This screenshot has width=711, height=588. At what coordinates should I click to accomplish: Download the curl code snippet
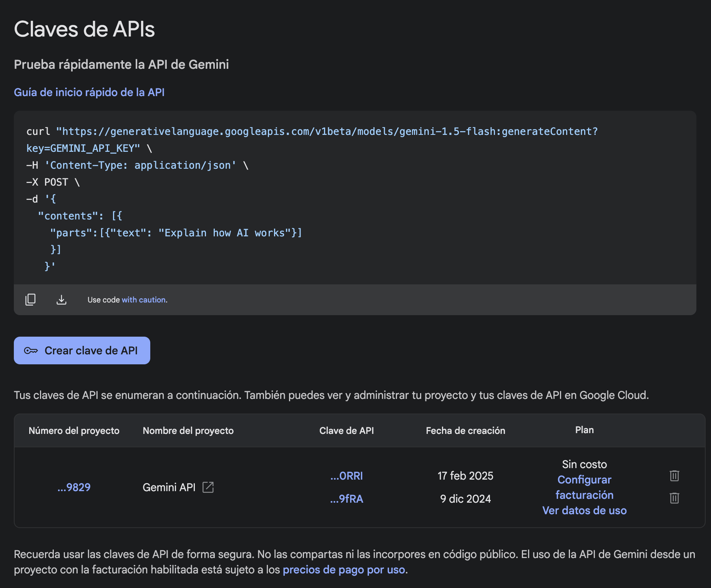click(x=61, y=300)
